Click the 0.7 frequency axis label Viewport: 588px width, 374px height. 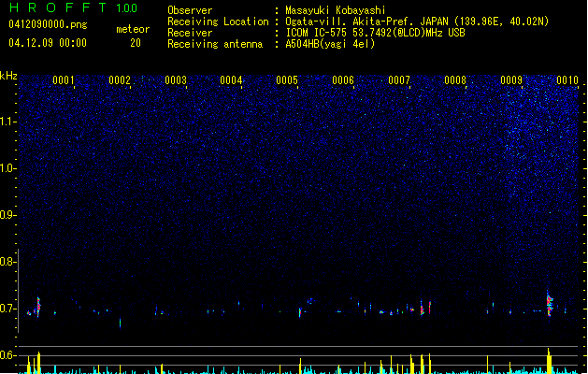(x=8, y=309)
